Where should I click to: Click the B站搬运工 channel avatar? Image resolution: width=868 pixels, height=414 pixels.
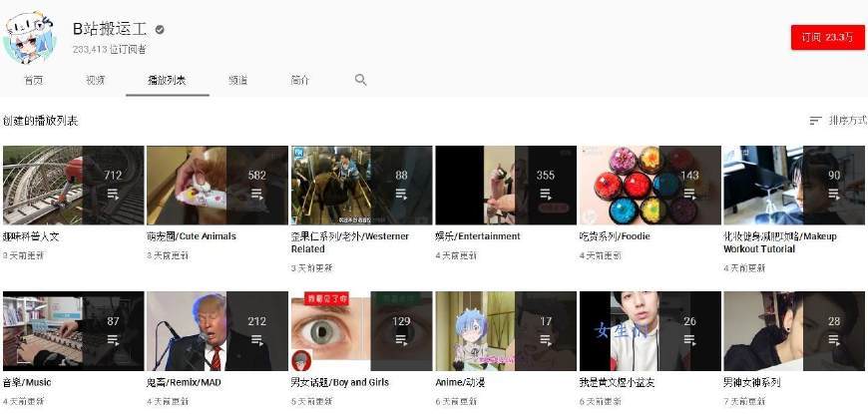[x=30, y=37]
